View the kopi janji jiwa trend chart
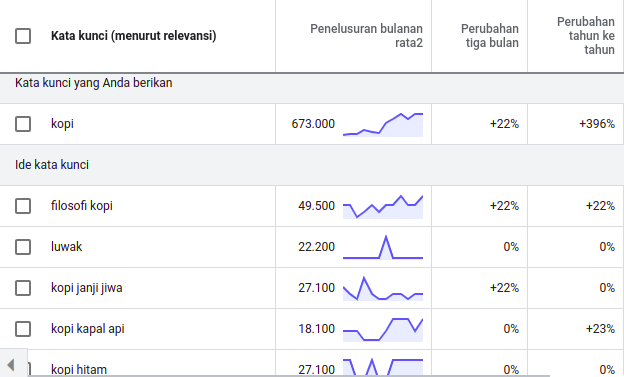The image size is (624, 377). coord(383,289)
